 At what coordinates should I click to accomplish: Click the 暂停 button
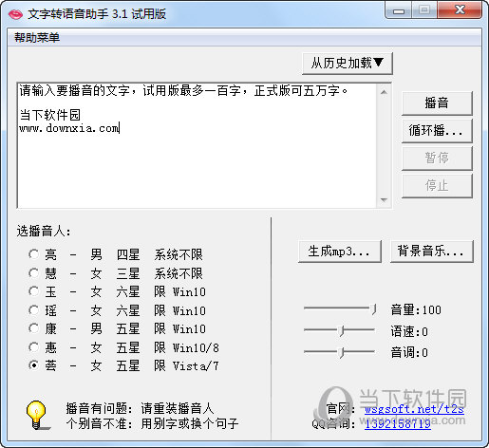(x=437, y=158)
